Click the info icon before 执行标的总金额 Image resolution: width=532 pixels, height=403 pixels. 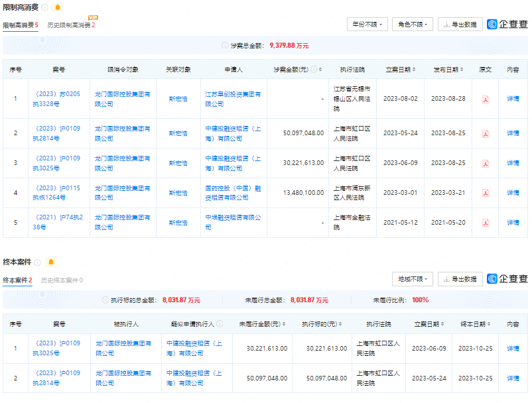[105, 300]
